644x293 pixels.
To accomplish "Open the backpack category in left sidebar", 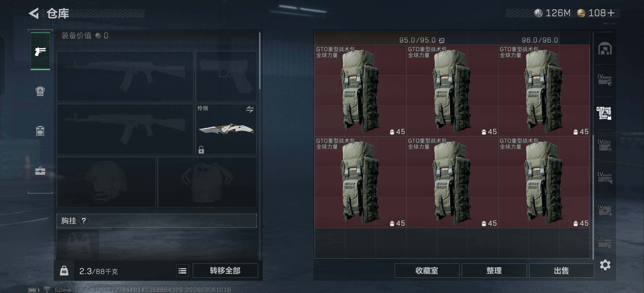I will point(40,91).
